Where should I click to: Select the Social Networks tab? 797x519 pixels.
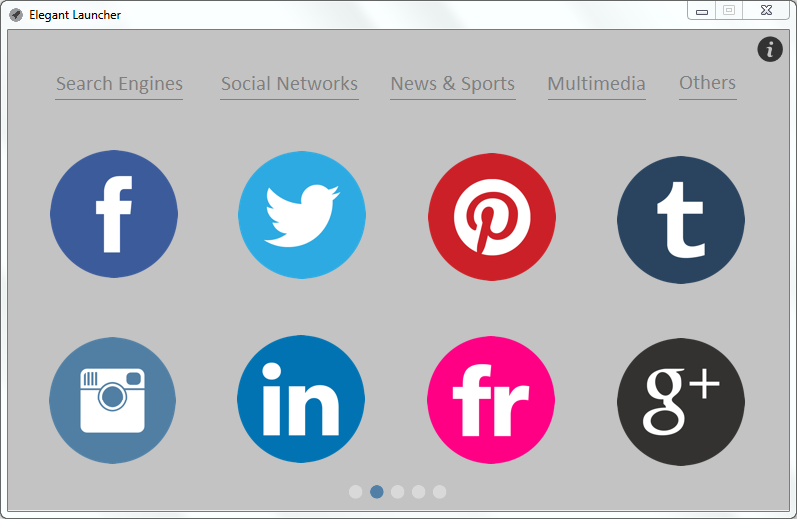pos(289,84)
